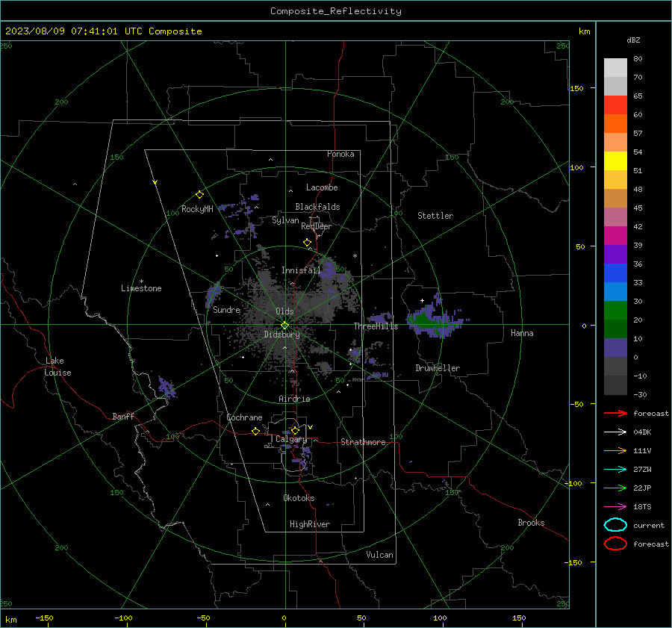This screenshot has height=628, width=672.
Task: Click the Stettler label
Action: [435, 216]
